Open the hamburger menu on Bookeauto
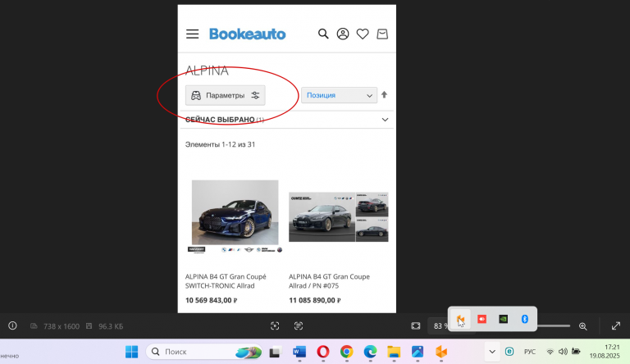Image resolution: width=630 pixels, height=364 pixels. tap(193, 34)
